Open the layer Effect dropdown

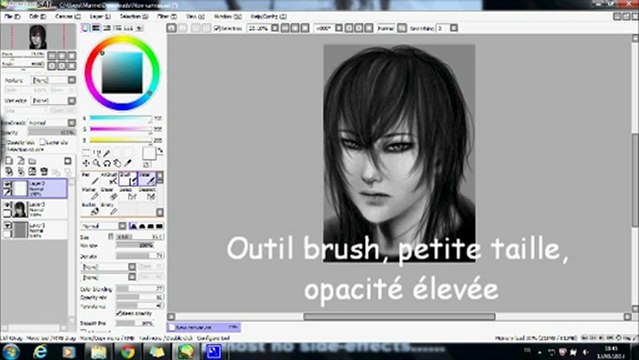[x=54, y=100]
